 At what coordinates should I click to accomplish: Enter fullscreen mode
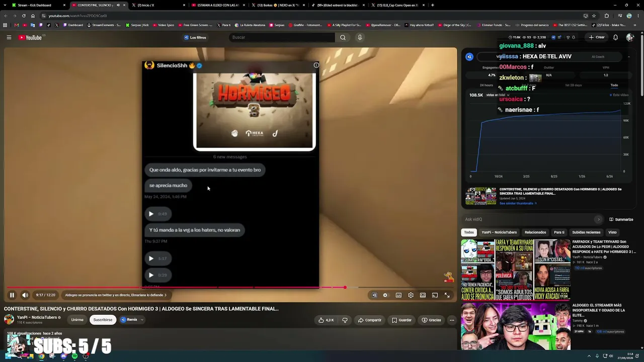tap(447, 295)
